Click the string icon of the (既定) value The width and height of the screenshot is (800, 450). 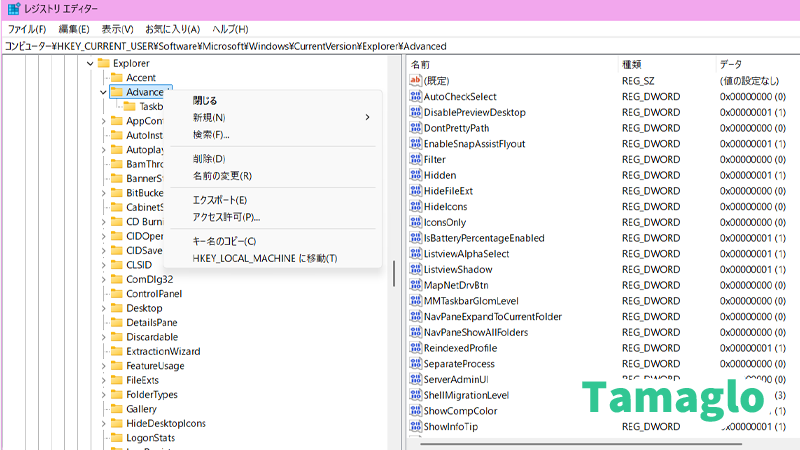pos(416,80)
